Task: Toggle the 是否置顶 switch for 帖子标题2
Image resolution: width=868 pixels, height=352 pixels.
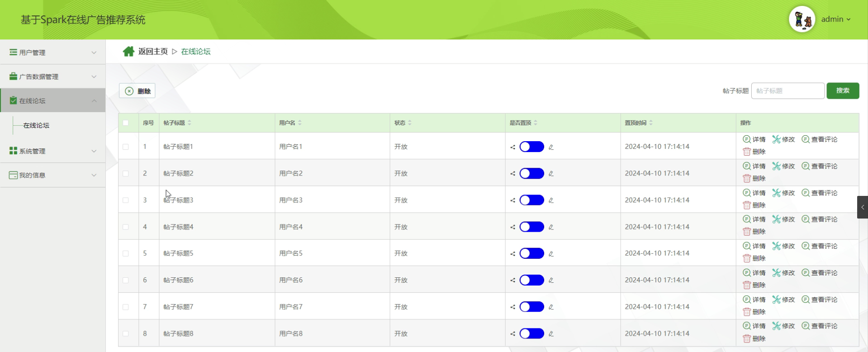Action: tap(531, 173)
